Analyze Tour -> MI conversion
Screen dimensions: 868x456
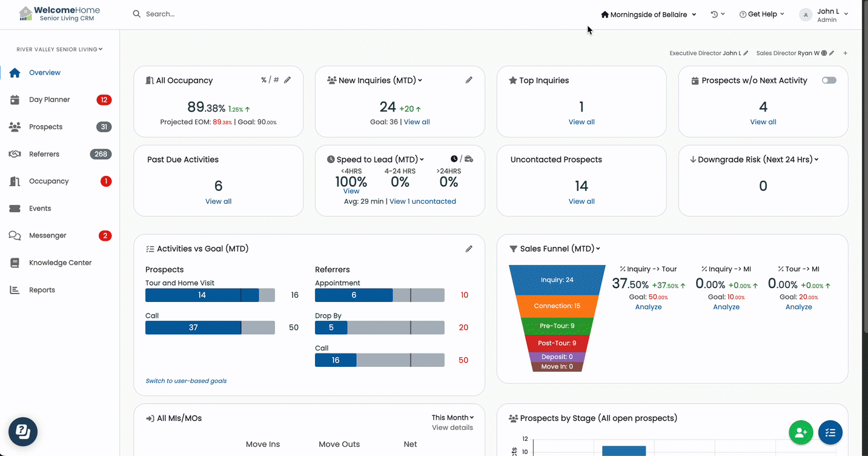(799, 307)
